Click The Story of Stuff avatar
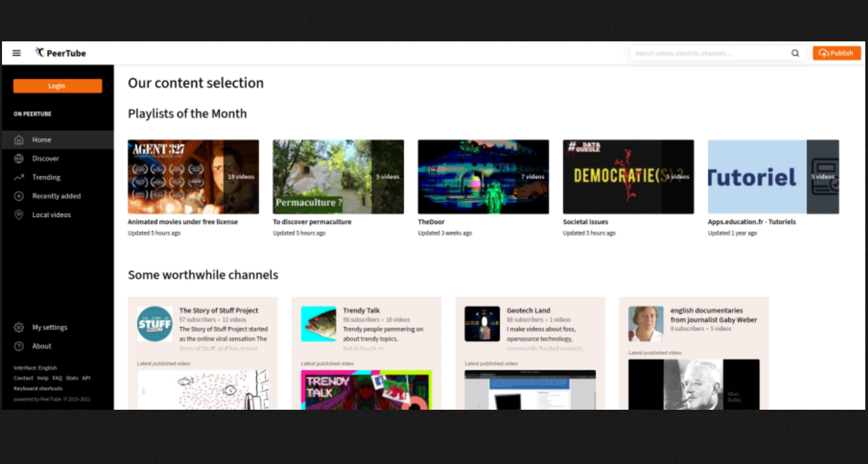The image size is (868, 464). pos(155,324)
